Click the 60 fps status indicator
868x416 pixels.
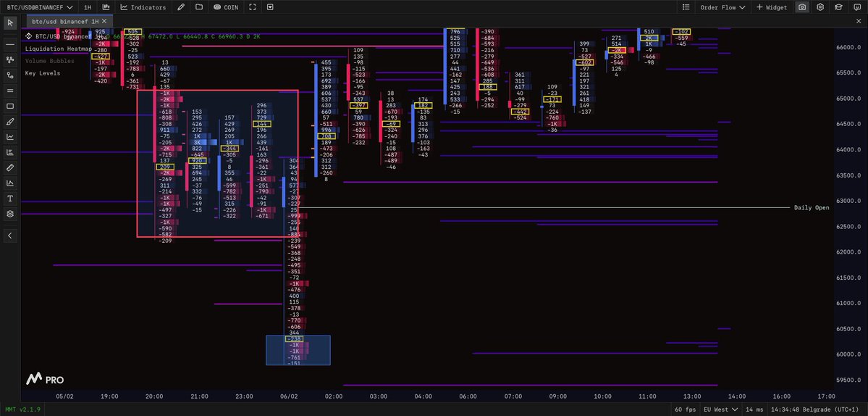click(x=684, y=409)
